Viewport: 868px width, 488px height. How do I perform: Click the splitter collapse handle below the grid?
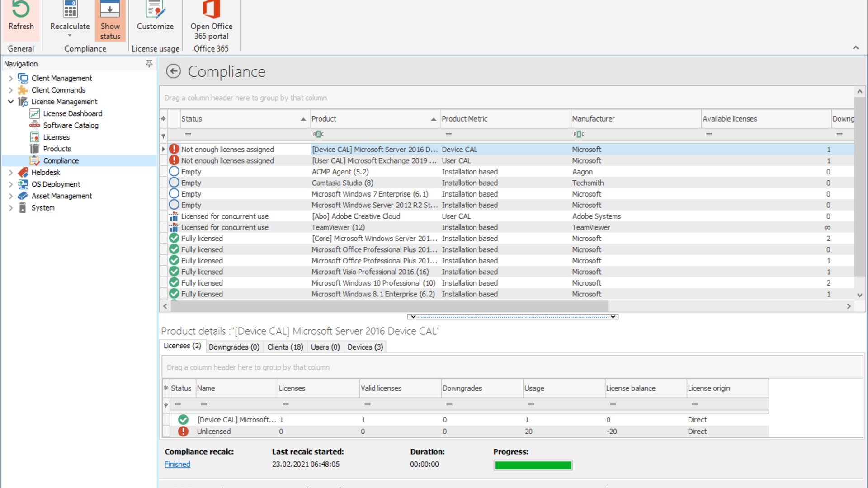coord(513,317)
